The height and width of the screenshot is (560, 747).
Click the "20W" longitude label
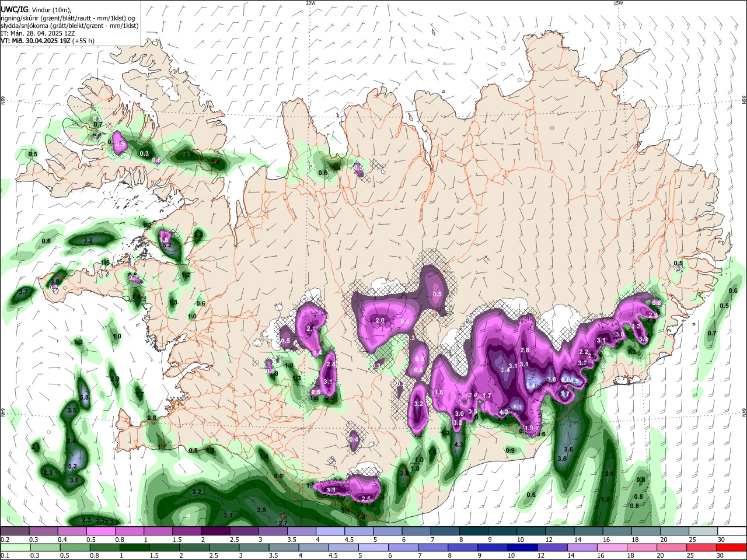[310, 3]
